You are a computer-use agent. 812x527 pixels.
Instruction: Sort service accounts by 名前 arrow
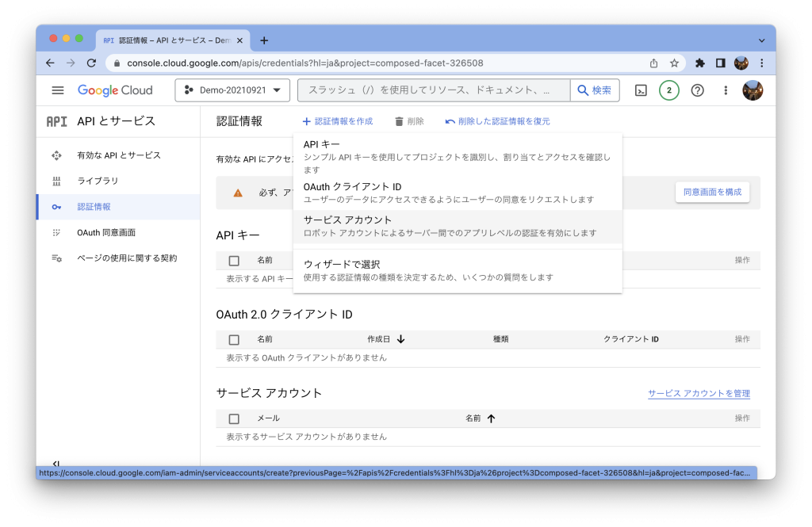pyautogui.click(x=491, y=418)
